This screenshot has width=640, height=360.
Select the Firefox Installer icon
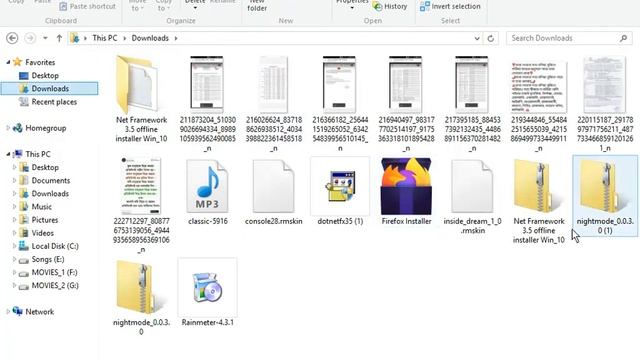pos(406,192)
